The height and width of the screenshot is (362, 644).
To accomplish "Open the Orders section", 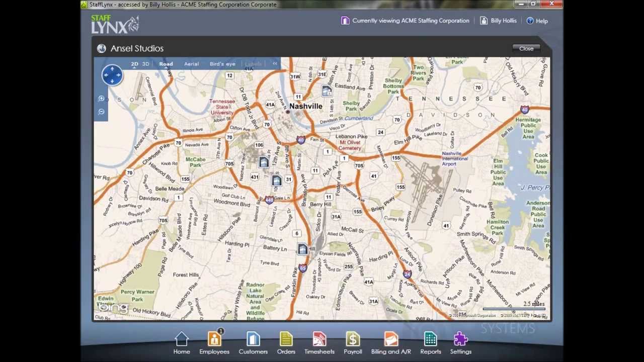I will 286,343.
